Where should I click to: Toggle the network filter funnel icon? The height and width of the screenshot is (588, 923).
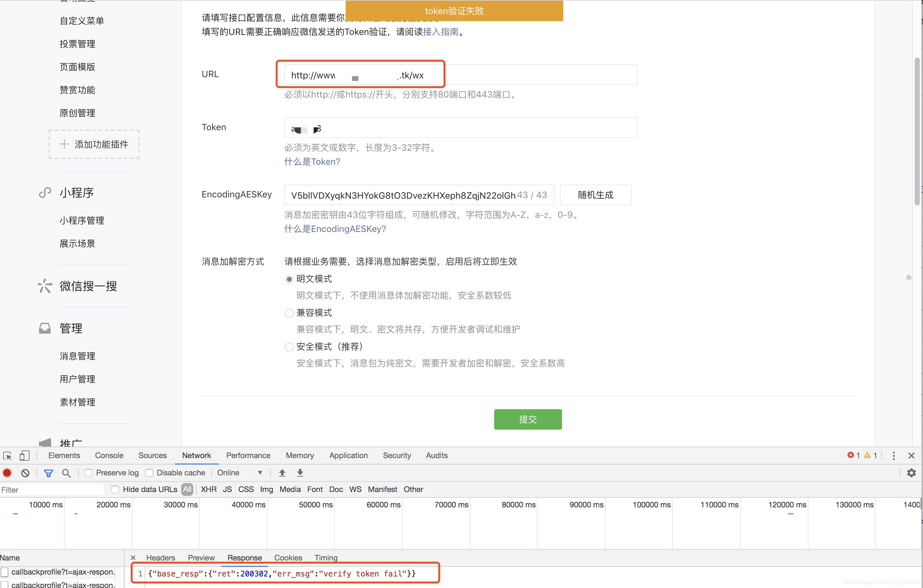tap(48, 473)
